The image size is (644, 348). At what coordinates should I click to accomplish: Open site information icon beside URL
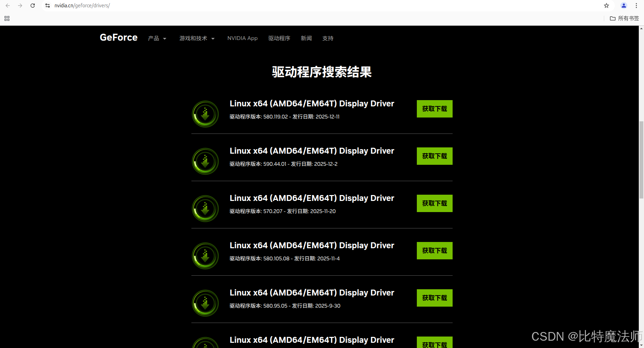click(48, 6)
